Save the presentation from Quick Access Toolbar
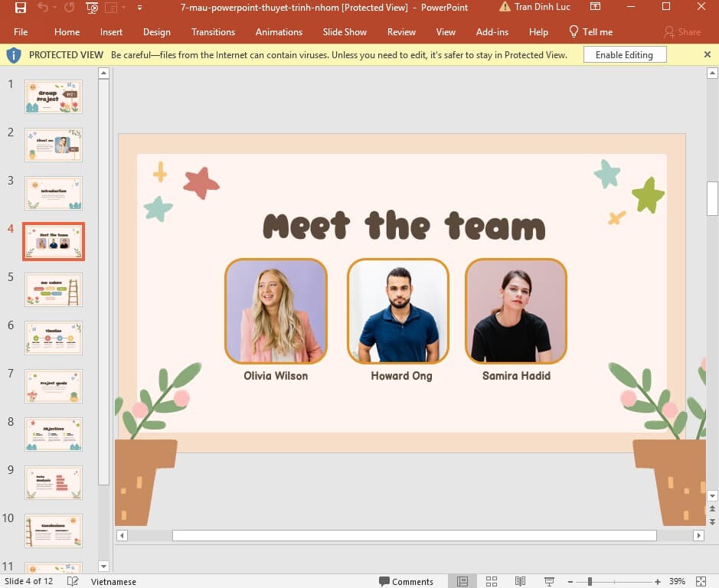Image resolution: width=719 pixels, height=588 pixels. pos(21,7)
